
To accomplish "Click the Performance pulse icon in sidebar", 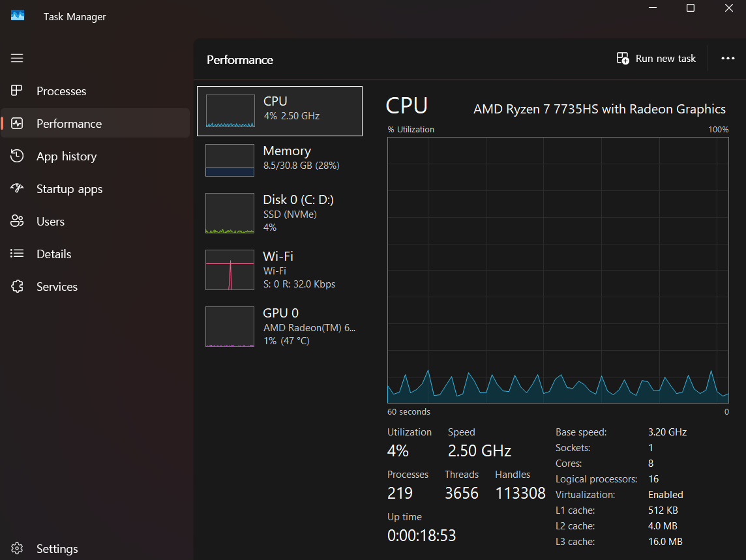I will point(17,123).
